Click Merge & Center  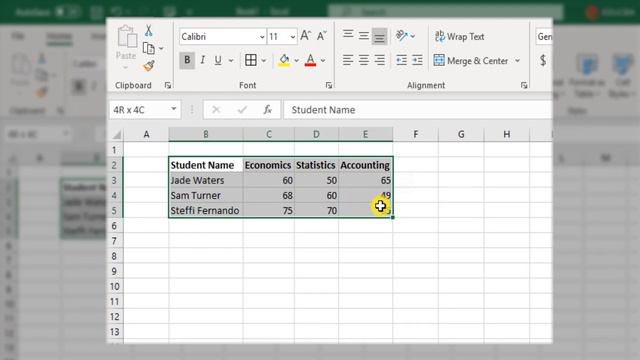coord(471,61)
